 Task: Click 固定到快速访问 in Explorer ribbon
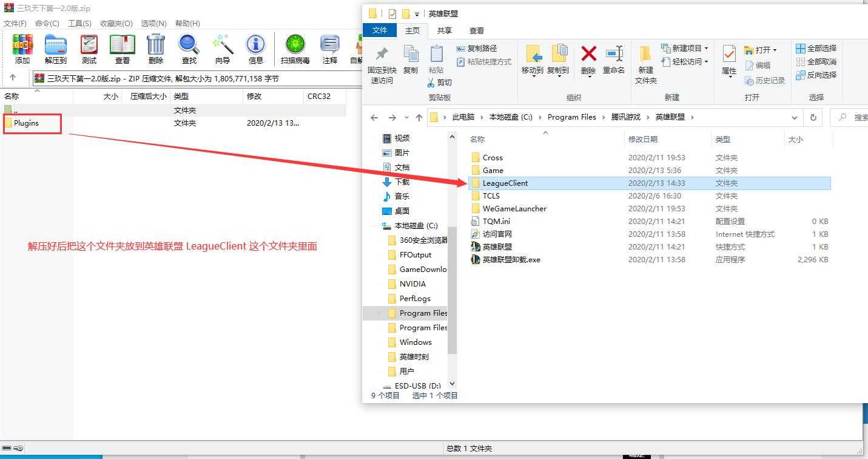pos(382,66)
